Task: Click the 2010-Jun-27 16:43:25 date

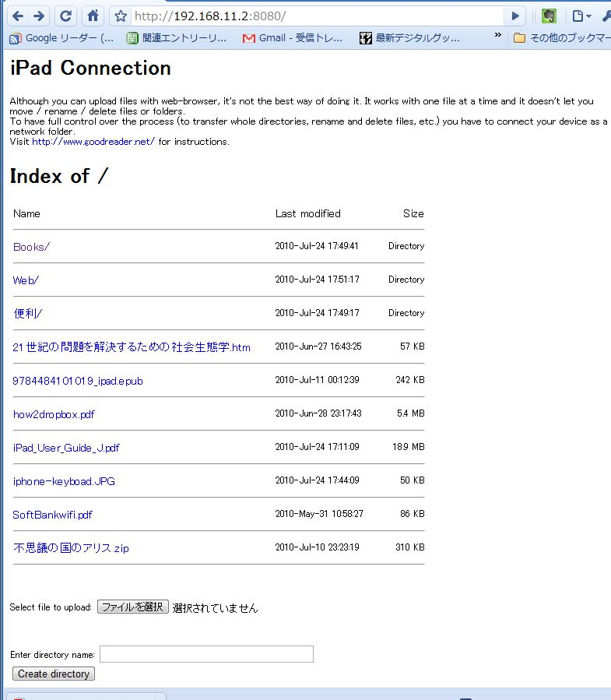Action: pos(318,346)
